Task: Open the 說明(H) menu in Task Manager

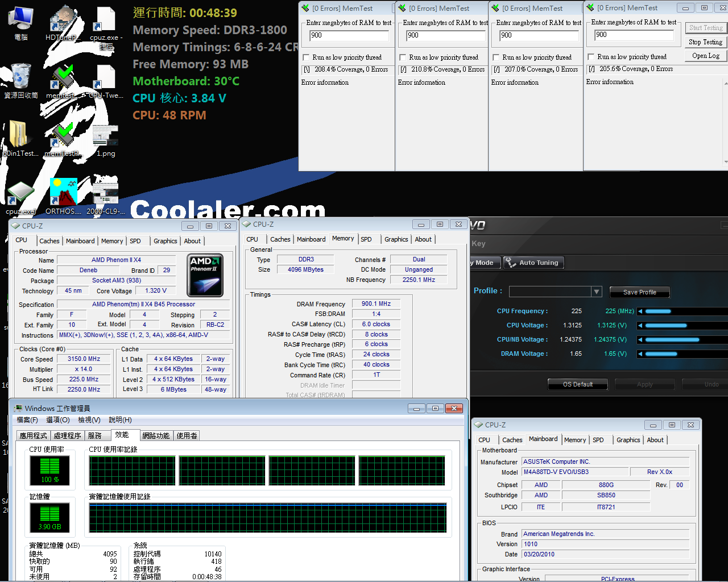Action: [120, 420]
